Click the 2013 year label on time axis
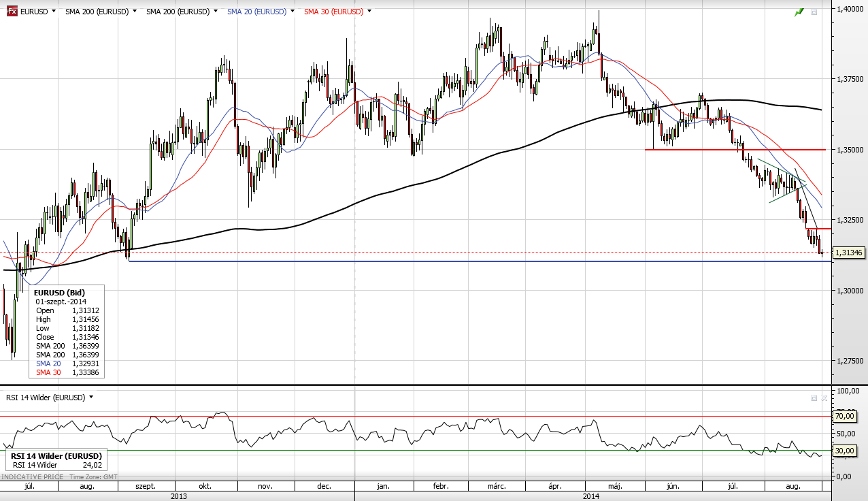The height and width of the screenshot is (501, 868). click(x=179, y=496)
